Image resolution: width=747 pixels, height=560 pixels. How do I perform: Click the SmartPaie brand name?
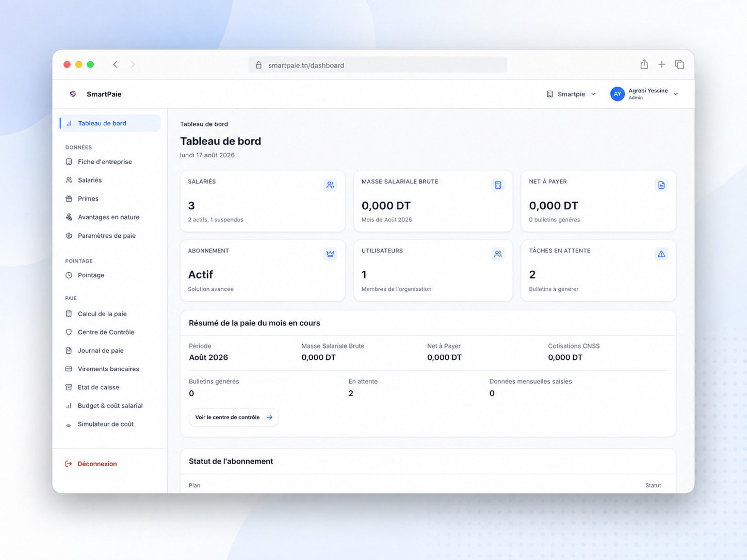pyautogui.click(x=104, y=94)
